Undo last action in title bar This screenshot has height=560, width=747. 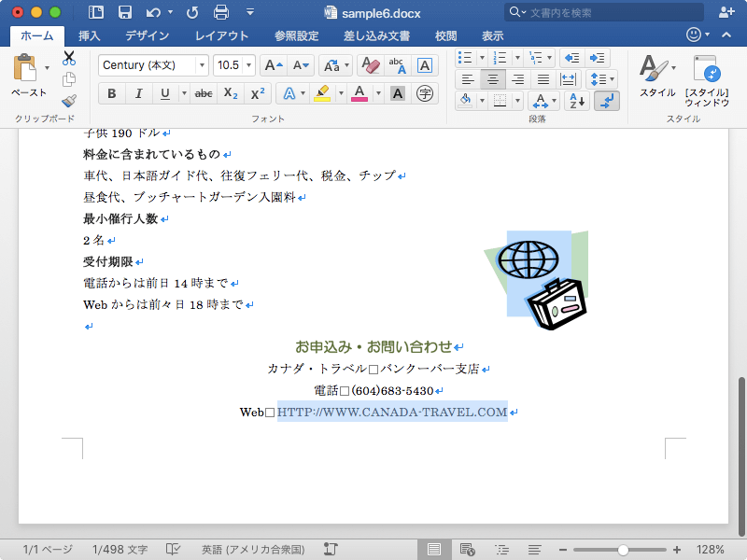pyautogui.click(x=153, y=12)
